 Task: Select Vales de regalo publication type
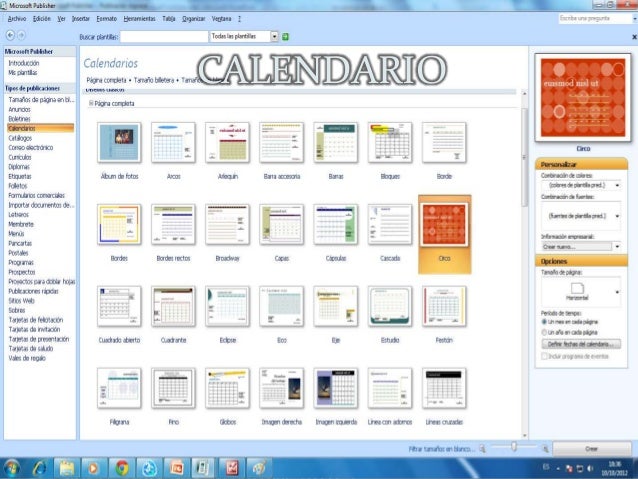tap(27, 358)
